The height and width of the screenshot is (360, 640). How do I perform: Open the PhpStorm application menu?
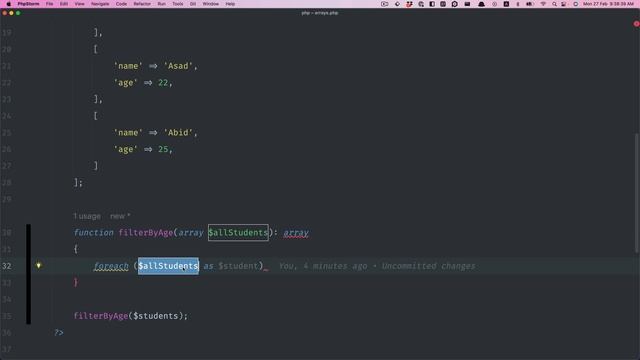[28, 4]
